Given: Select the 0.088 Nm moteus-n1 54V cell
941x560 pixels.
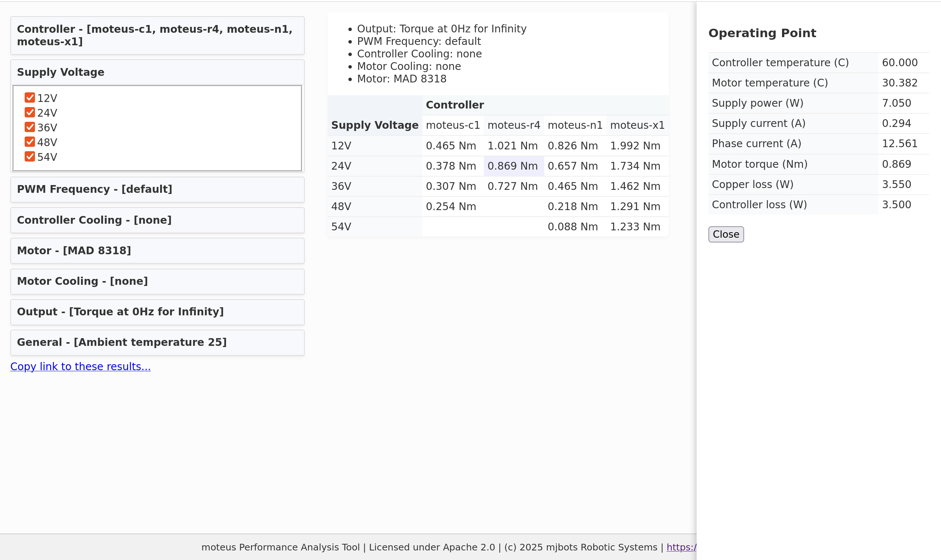Looking at the screenshot, I should tap(572, 227).
